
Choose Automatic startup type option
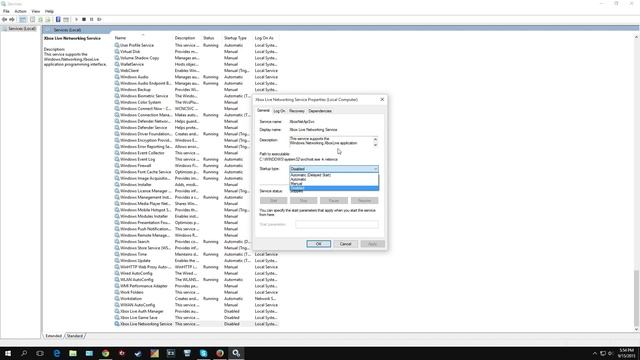point(334,180)
